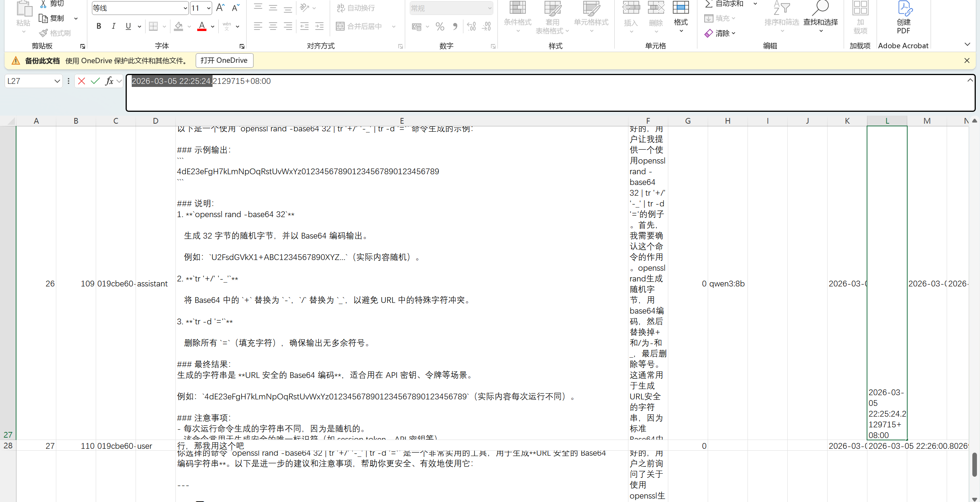Open the font dialog launcher

[242, 46]
